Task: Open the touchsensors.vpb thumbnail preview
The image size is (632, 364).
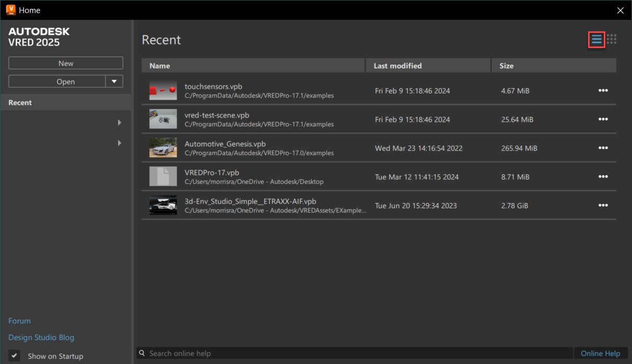Action: pyautogui.click(x=163, y=90)
